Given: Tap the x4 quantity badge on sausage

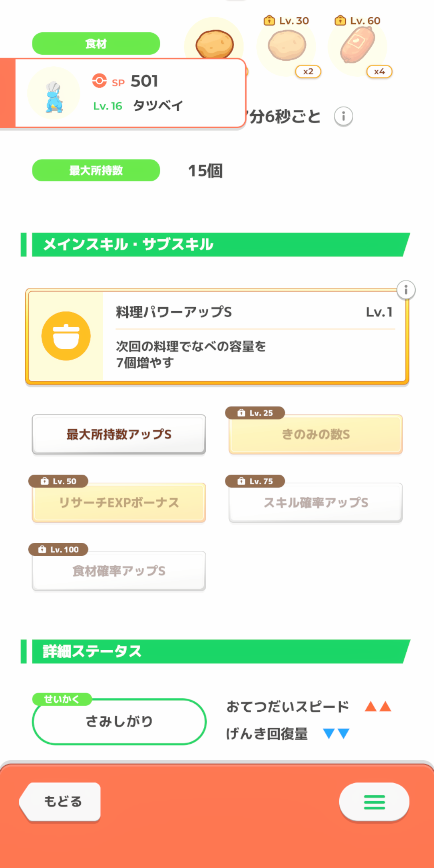Looking at the screenshot, I should (379, 72).
